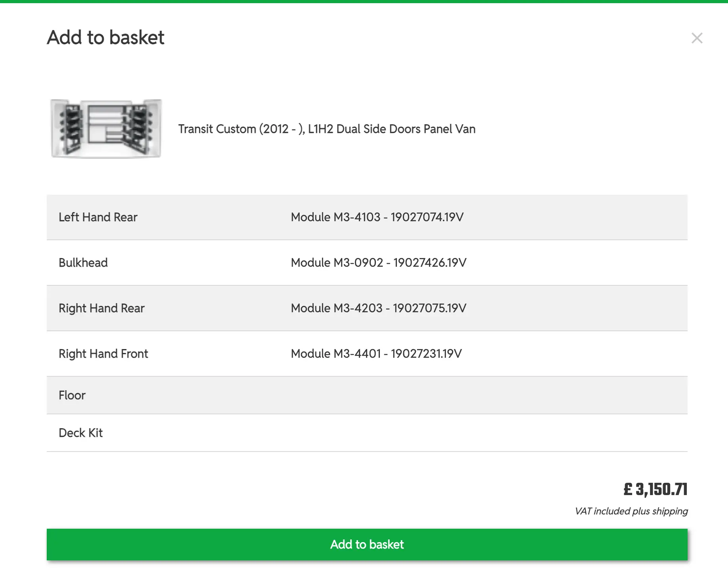Click Module M3-0902 - 19027426.19V value
Screen dimensions: 728x577
coord(379,263)
